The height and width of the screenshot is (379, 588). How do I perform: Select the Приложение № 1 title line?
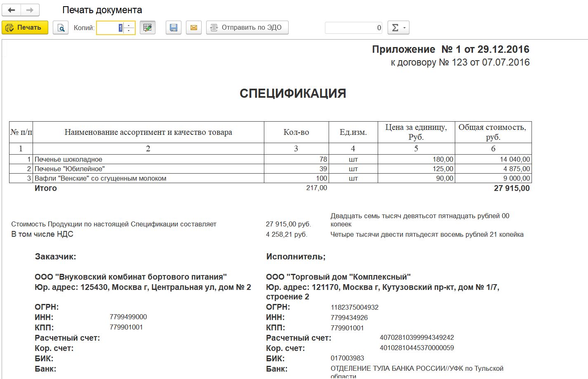click(451, 49)
